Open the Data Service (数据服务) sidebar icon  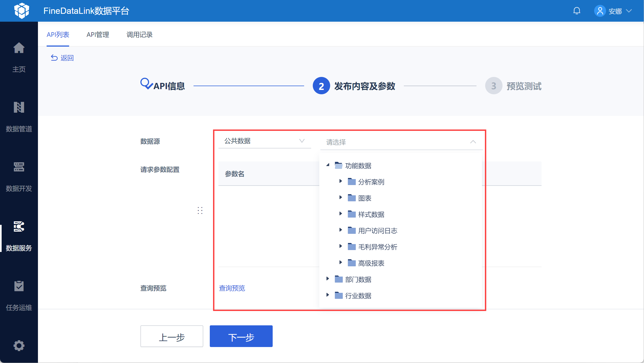[19, 227]
